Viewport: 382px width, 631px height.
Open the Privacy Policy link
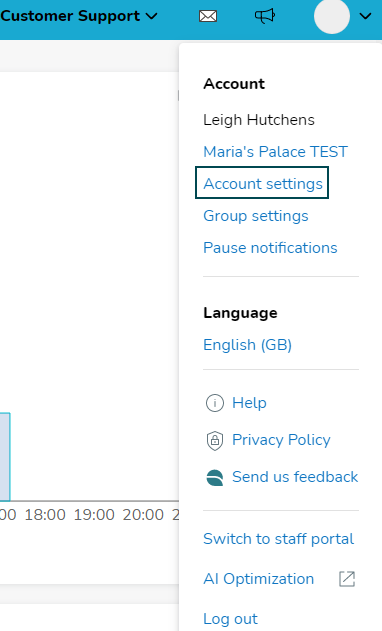(x=281, y=440)
